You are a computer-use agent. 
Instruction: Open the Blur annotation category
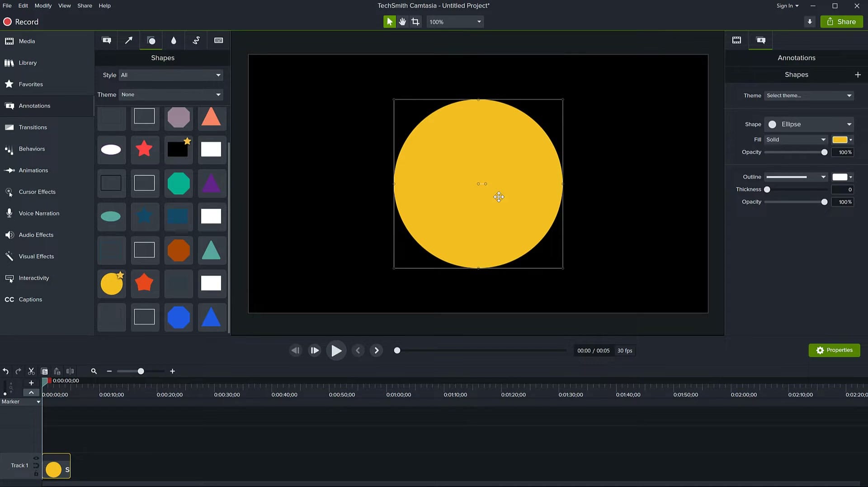pyautogui.click(x=174, y=40)
